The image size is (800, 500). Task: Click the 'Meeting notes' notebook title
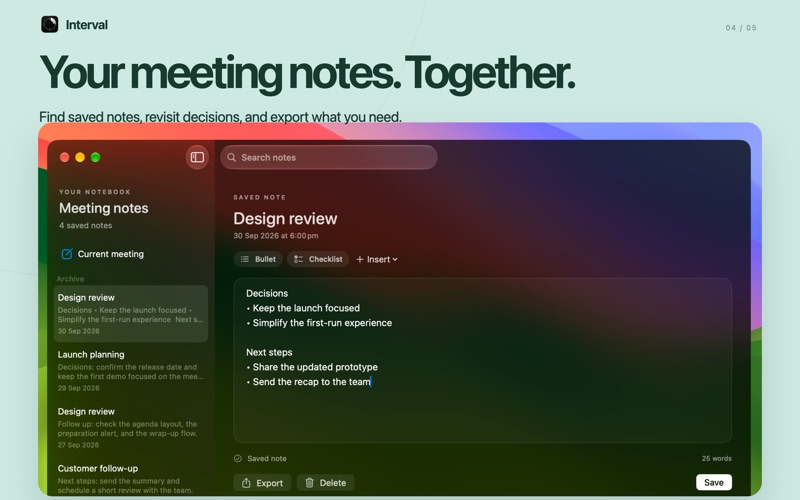104,208
